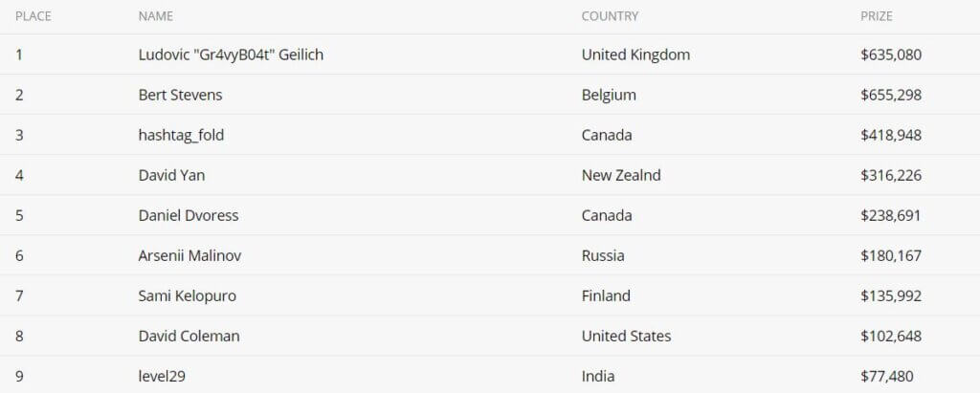Click the PRIZE column header
Viewport: 980px width, 393px height.
877,16
